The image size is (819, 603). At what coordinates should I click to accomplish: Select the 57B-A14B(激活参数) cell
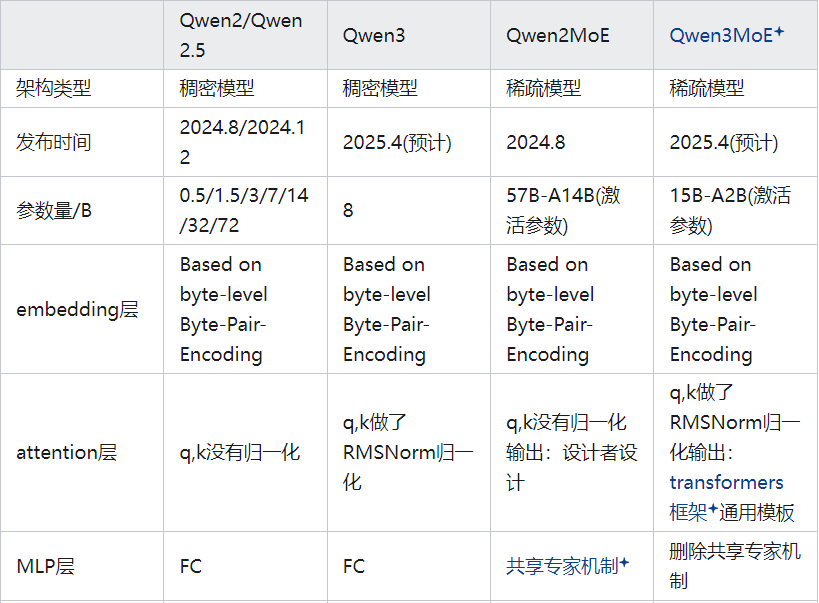[x=572, y=211]
